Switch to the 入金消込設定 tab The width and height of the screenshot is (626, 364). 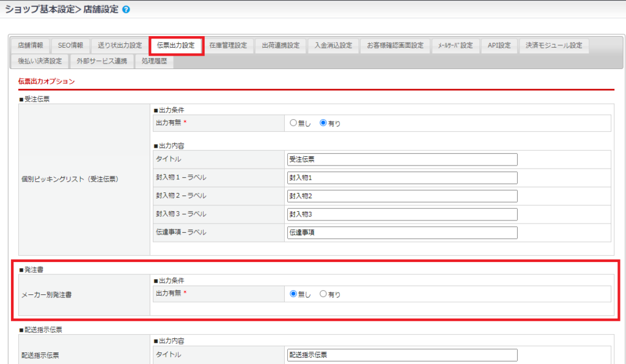[333, 46]
